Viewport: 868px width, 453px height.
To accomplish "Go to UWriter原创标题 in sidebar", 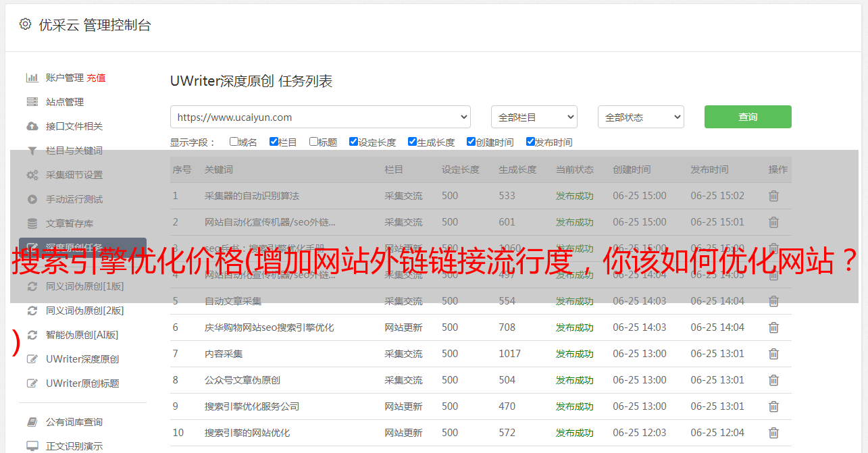I will (82, 383).
